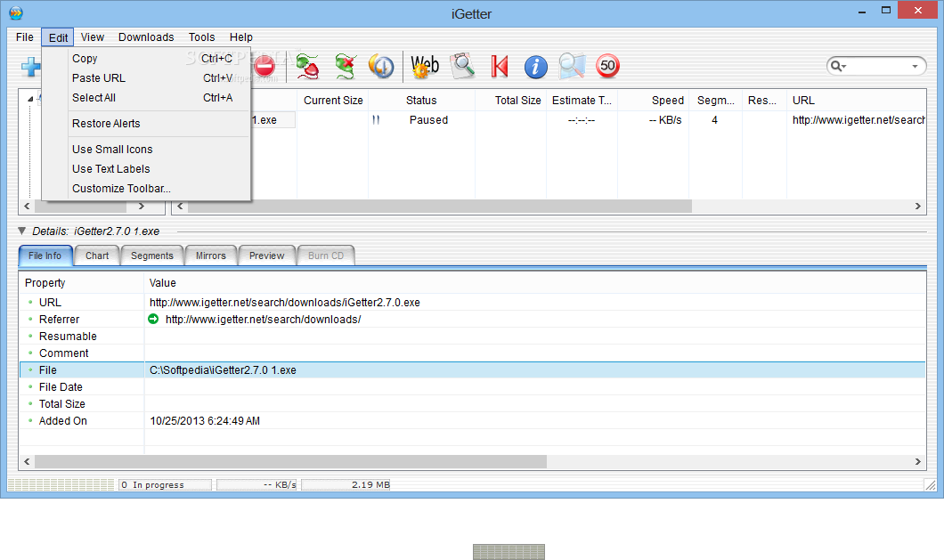
Task: Open the Help menu
Action: [x=240, y=37]
